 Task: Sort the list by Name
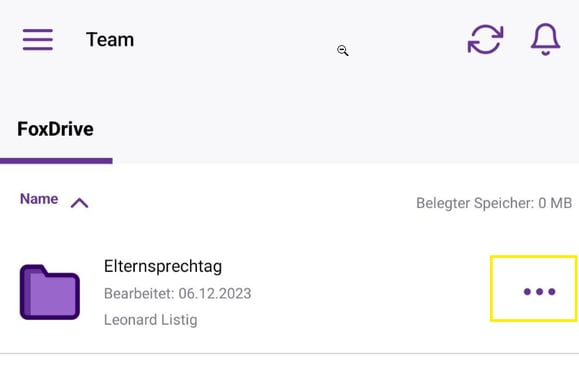(x=39, y=199)
